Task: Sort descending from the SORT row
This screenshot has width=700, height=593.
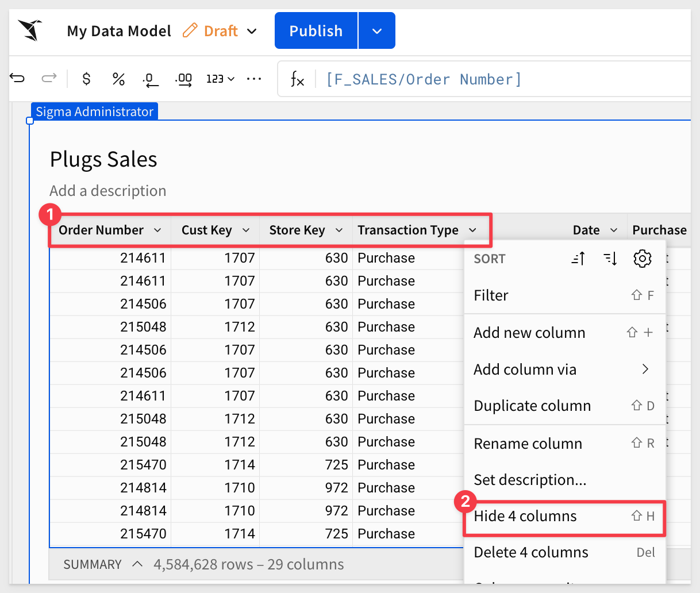Action: [x=610, y=259]
